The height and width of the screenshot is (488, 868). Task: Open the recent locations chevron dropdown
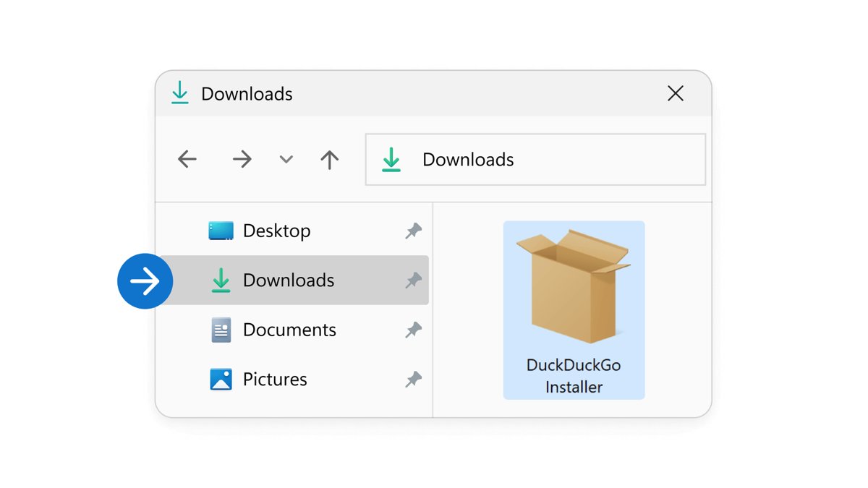point(286,160)
